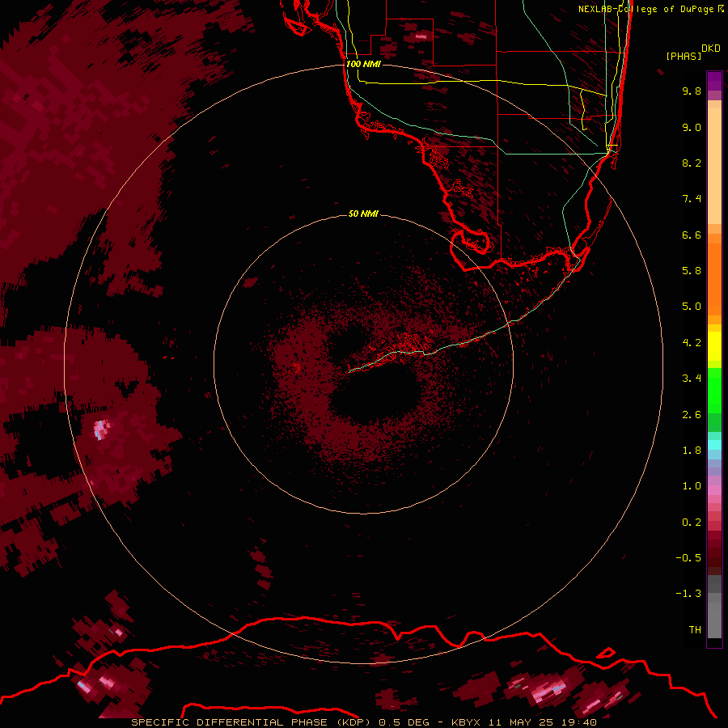Select the cyan color bar segment
Viewport: 728px width, 728px height.
click(714, 445)
